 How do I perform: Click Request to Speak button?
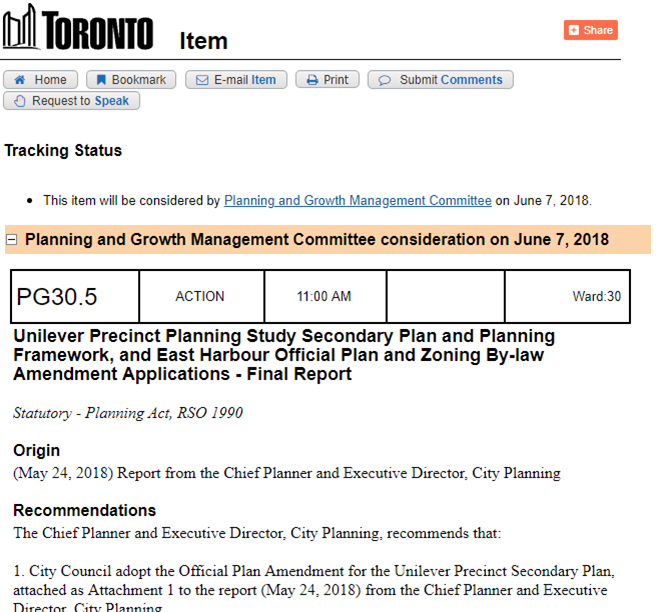(x=71, y=101)
